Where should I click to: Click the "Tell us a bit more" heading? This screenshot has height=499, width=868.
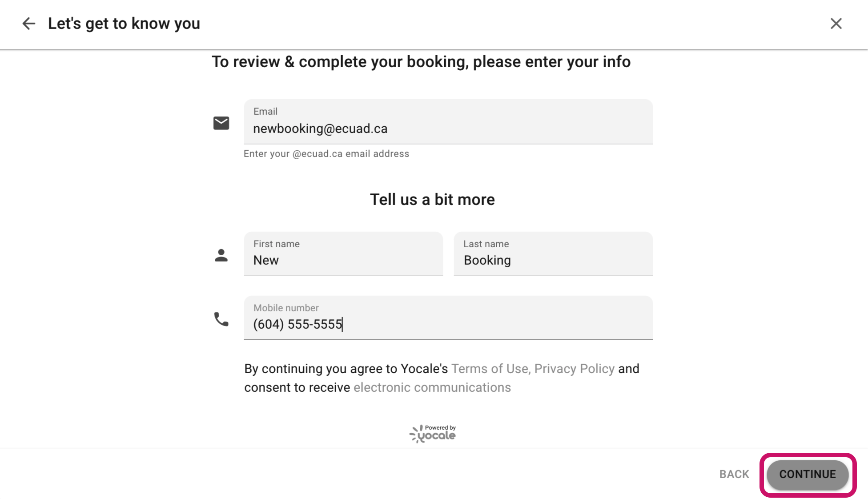pos(432,200)
